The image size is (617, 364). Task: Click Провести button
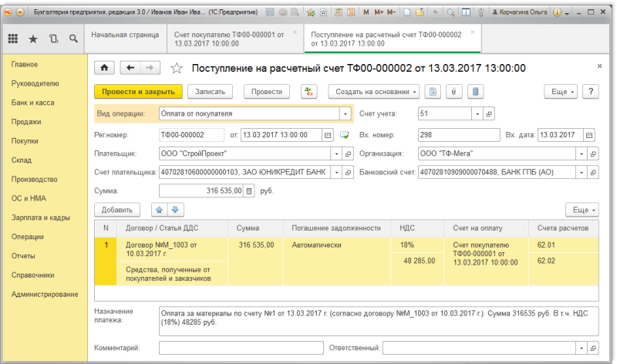[267, 92]
